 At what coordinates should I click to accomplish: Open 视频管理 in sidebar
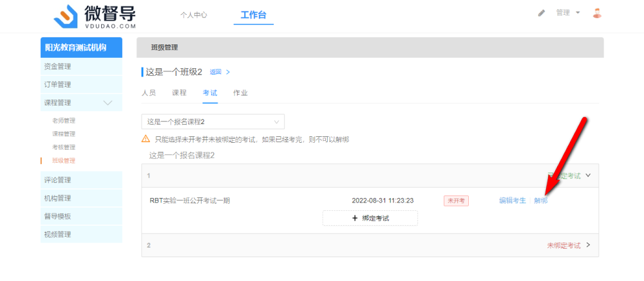point(81,234)
